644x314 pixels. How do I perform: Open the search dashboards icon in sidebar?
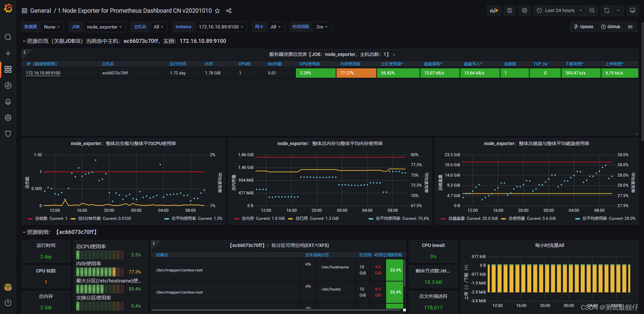tap(8, 37)
